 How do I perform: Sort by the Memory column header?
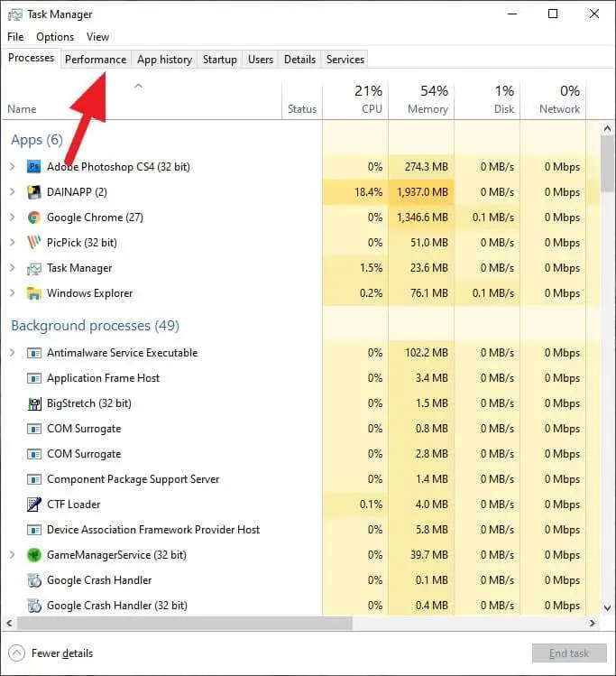click(421, 101)
